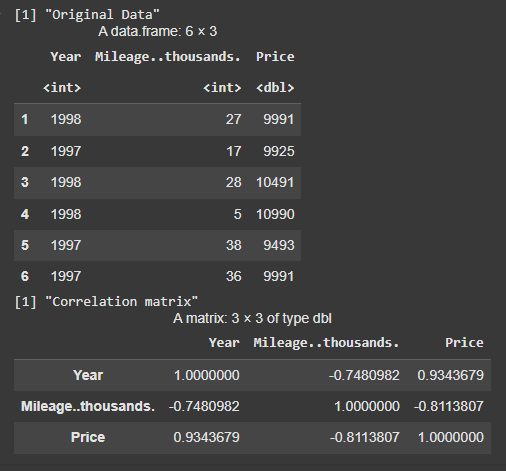Click mileage value 36 in row 6

[x=234, y=276]
